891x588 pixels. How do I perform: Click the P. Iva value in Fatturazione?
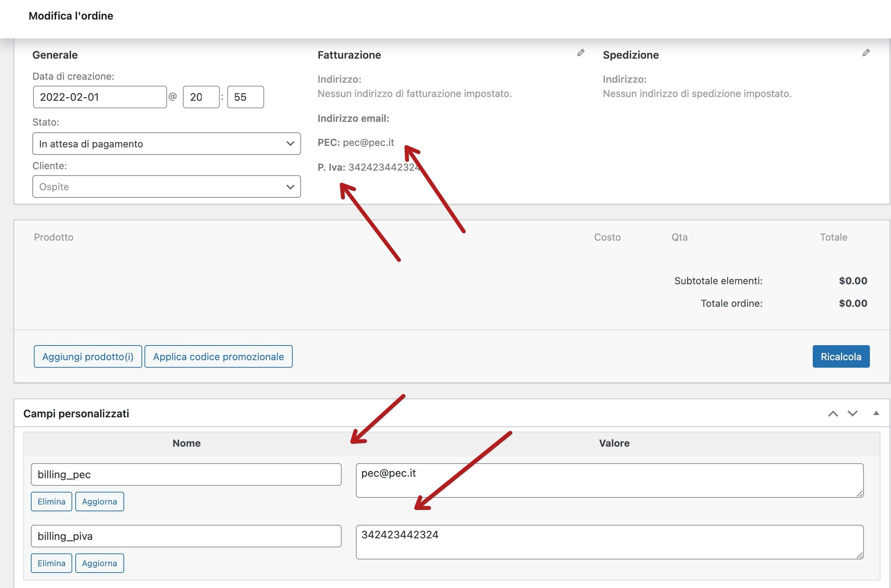click(384, 167)
